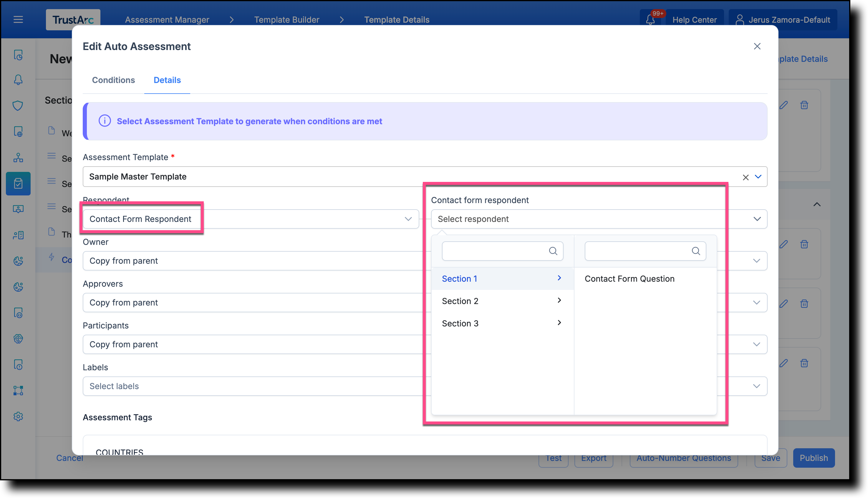Expand Section 2 in respondent picker
The image size is (868, 498).
pos(502,301)
